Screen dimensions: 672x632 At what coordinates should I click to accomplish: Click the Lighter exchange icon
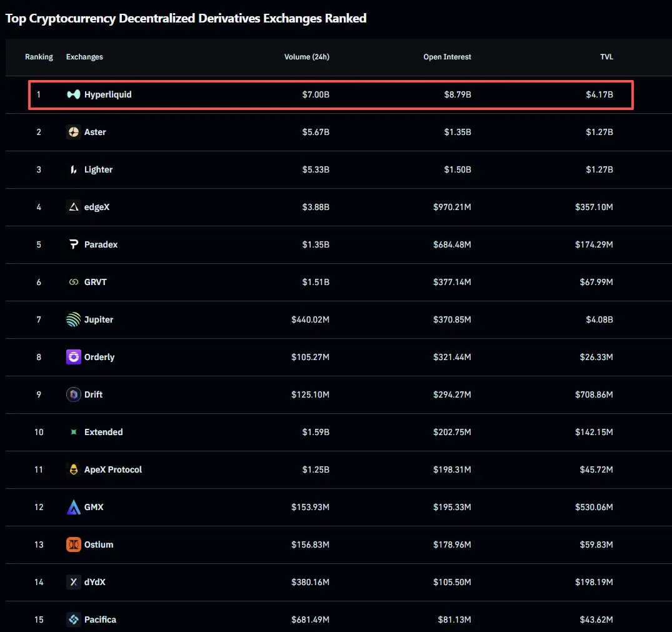[x=74, y=169]
